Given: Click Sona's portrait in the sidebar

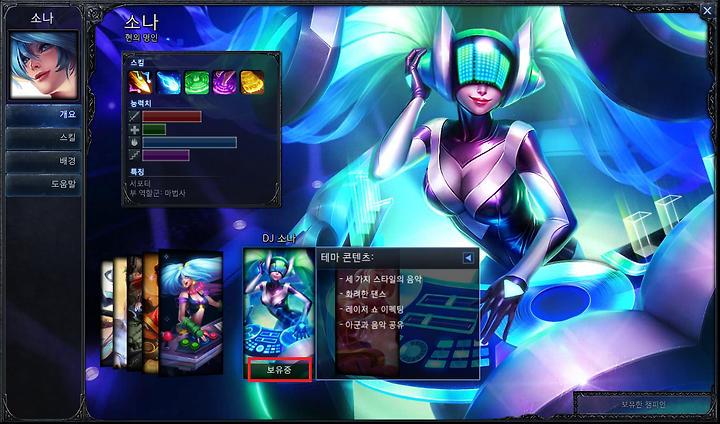Looking at the screenshot, I should pos(44,65).
